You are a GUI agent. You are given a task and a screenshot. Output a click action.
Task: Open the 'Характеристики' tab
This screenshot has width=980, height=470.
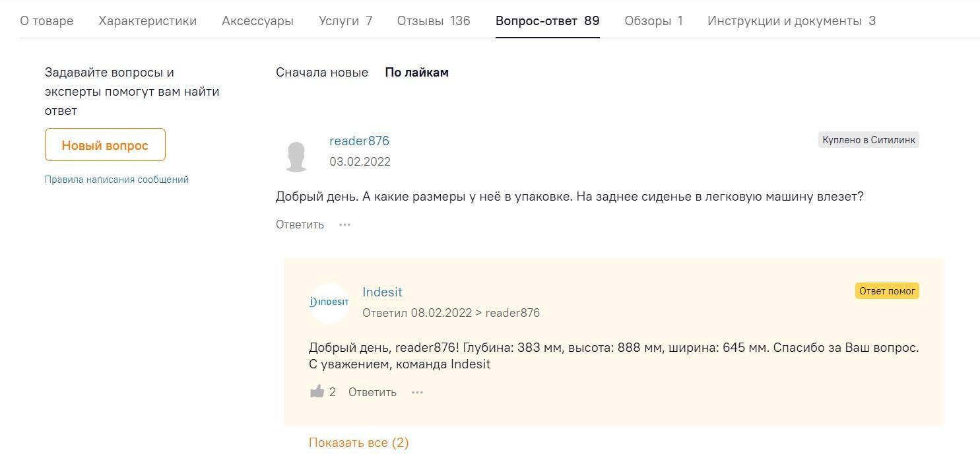148,21
